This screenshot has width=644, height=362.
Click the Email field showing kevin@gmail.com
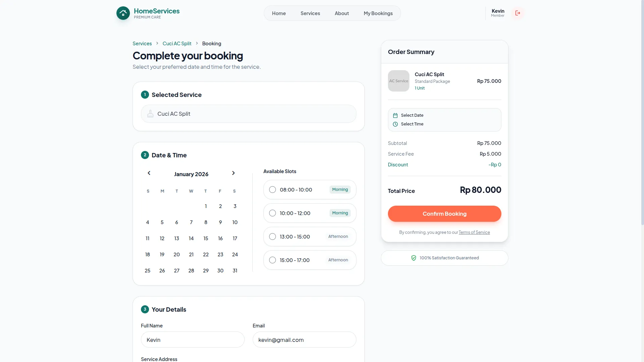[304, 340]
